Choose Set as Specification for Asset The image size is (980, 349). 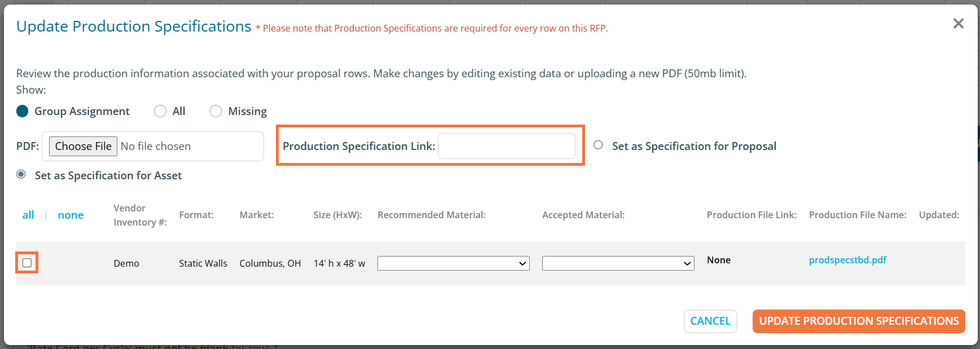pos(21,175)
